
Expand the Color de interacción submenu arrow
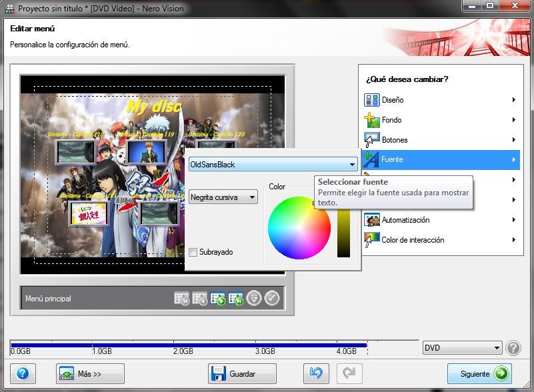click(513, 240)
